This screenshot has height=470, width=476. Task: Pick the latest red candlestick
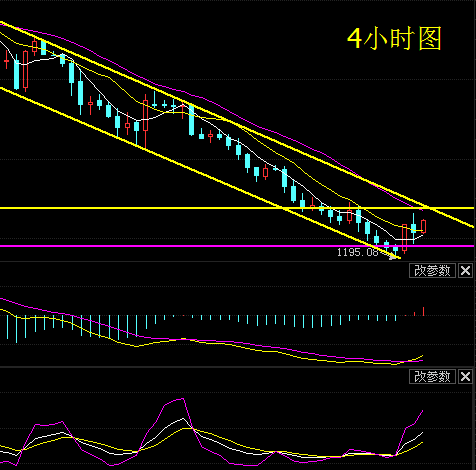[x=423, y=226]
